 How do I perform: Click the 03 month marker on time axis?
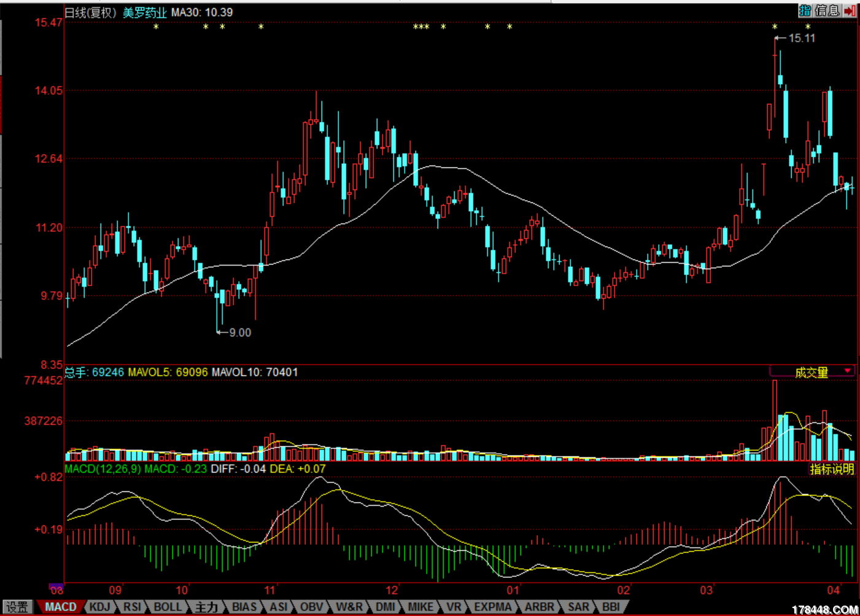pos(707,591)
